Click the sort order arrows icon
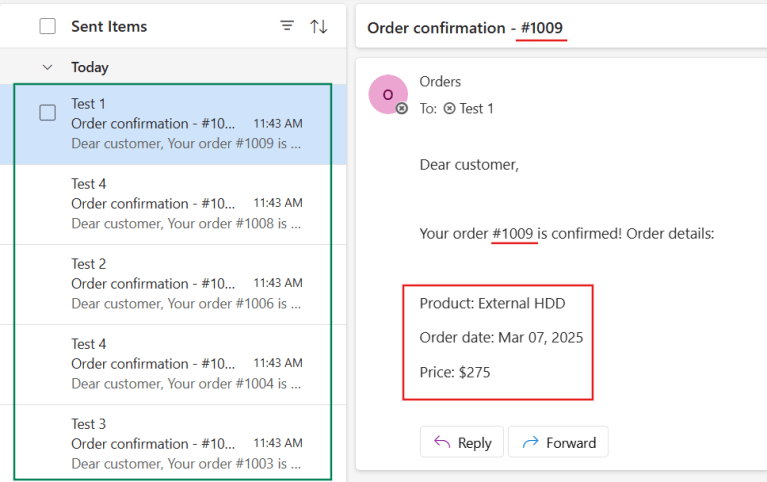Image resolution: width=767 pixels, height=482 pixels. 319,27
